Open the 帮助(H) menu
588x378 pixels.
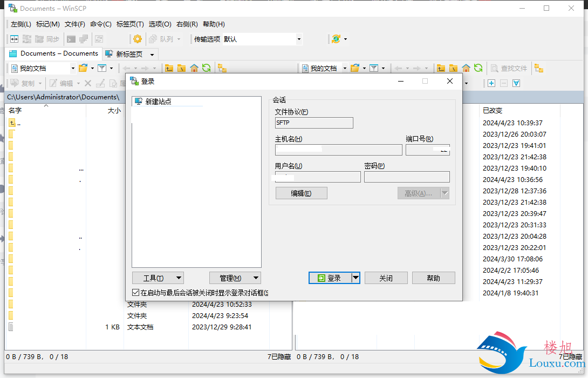pos(214,24)
